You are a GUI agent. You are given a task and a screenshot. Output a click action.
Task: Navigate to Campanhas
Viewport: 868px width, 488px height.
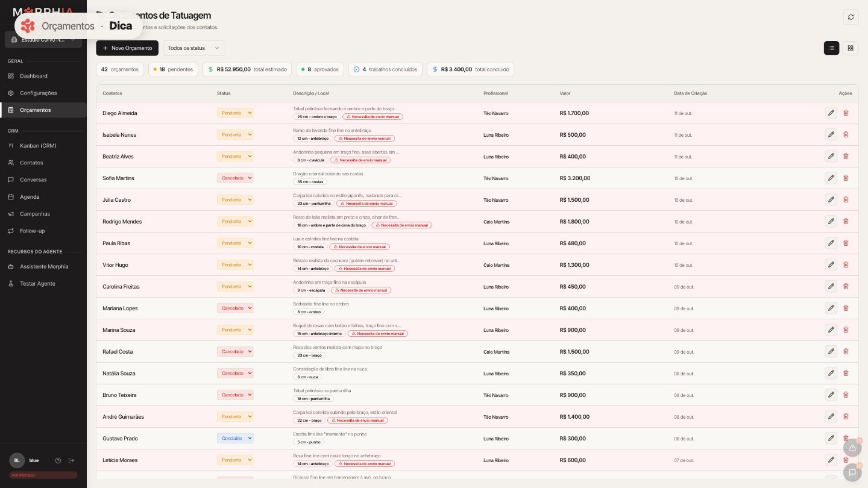pyautogui.click(x=43, y=214)
